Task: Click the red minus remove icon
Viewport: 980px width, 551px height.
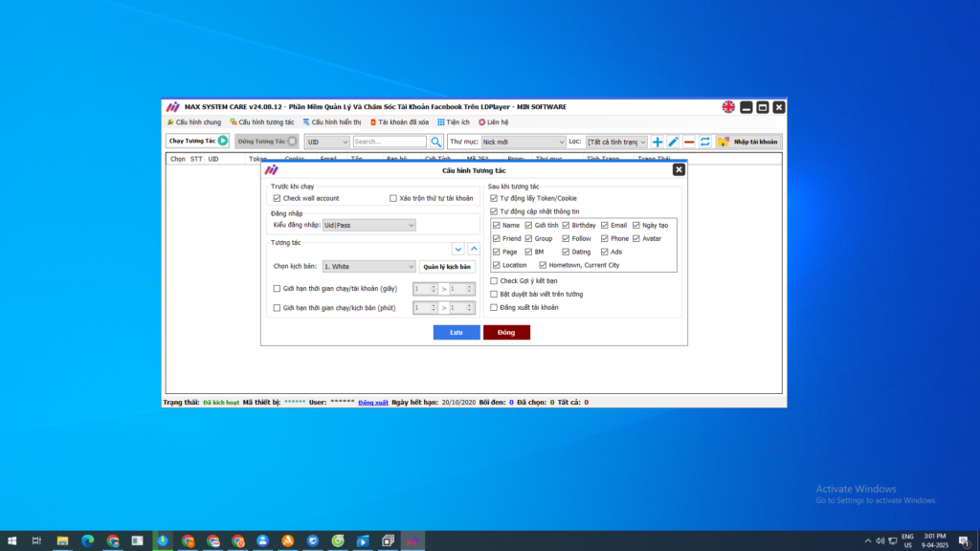Action: [689, 142]
